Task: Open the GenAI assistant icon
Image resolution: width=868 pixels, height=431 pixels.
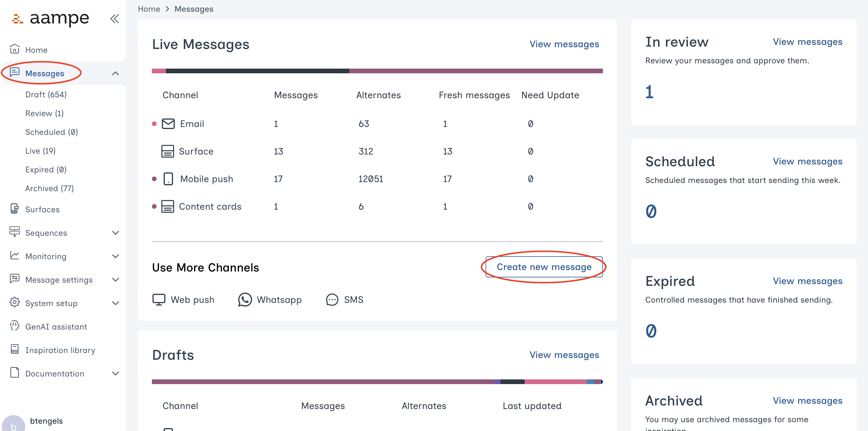Action: [x=14, y=326]
